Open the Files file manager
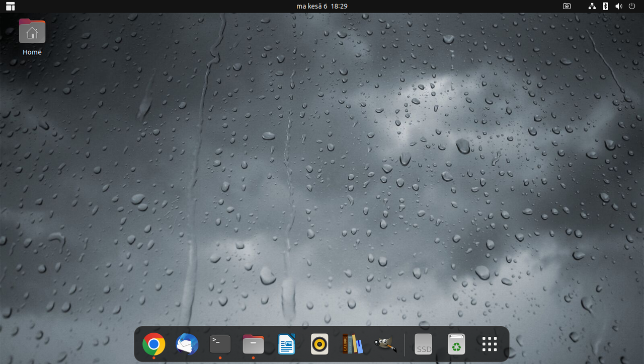 point(253,344)
